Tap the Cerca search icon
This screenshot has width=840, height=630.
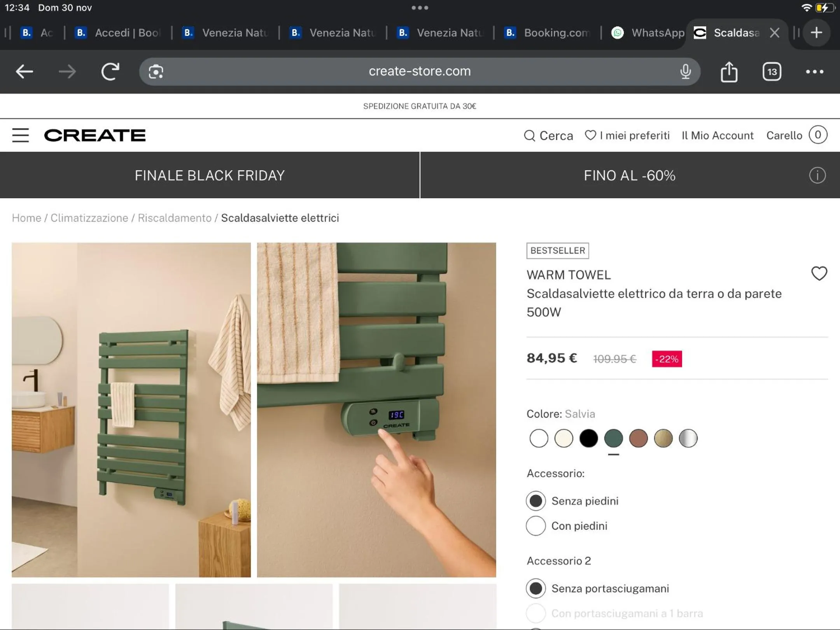(x=529, y=135)
